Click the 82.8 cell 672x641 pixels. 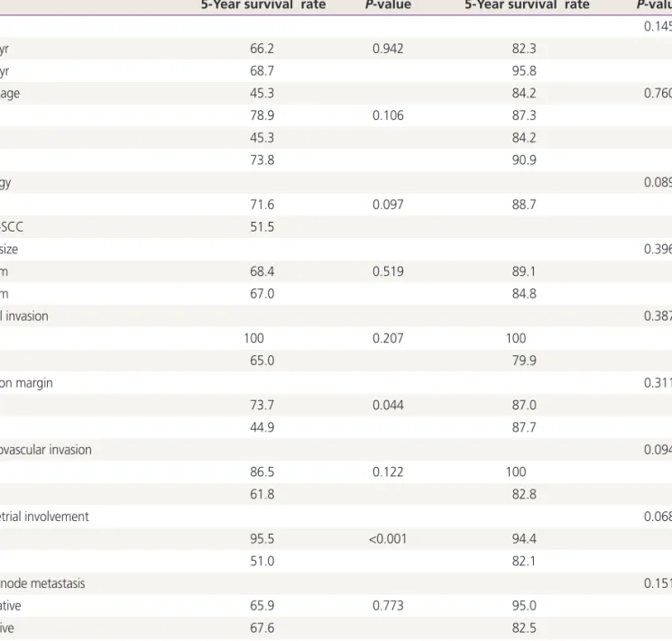[524, 494]
